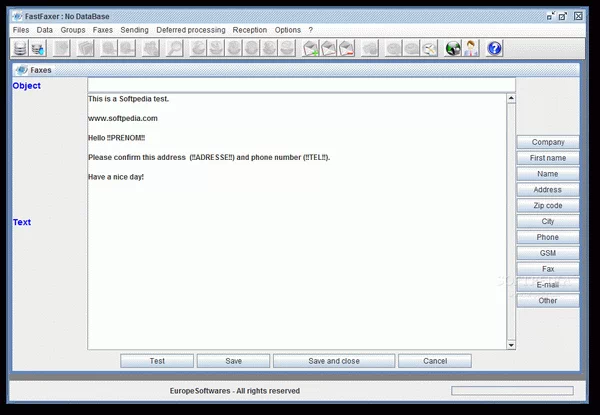Focus the Object input field
The height and width of the screenshot is (415, 600).
[302, 85]
